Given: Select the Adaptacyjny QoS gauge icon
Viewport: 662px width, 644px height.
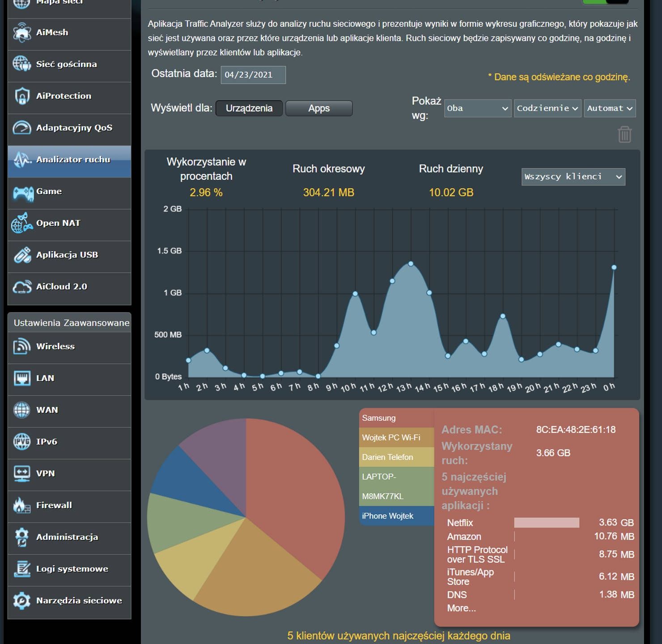Looking at the screenshot, I should pos(22,128).
